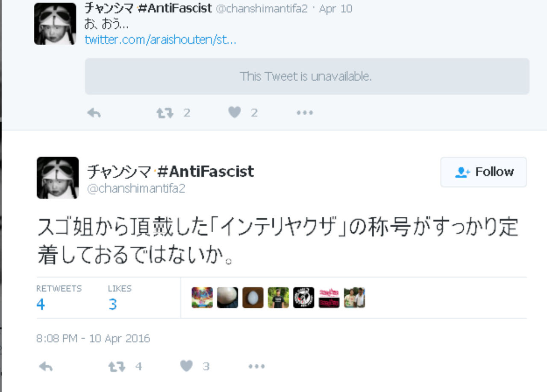View the LIKES count list
547x392 pixels.
point(120,298)
